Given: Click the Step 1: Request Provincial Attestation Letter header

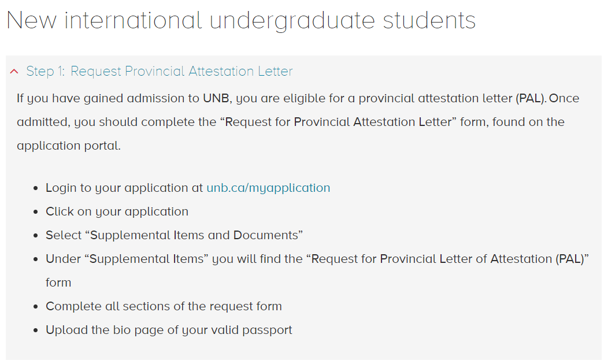Looking at the screenshot, I should coord(160,71).
